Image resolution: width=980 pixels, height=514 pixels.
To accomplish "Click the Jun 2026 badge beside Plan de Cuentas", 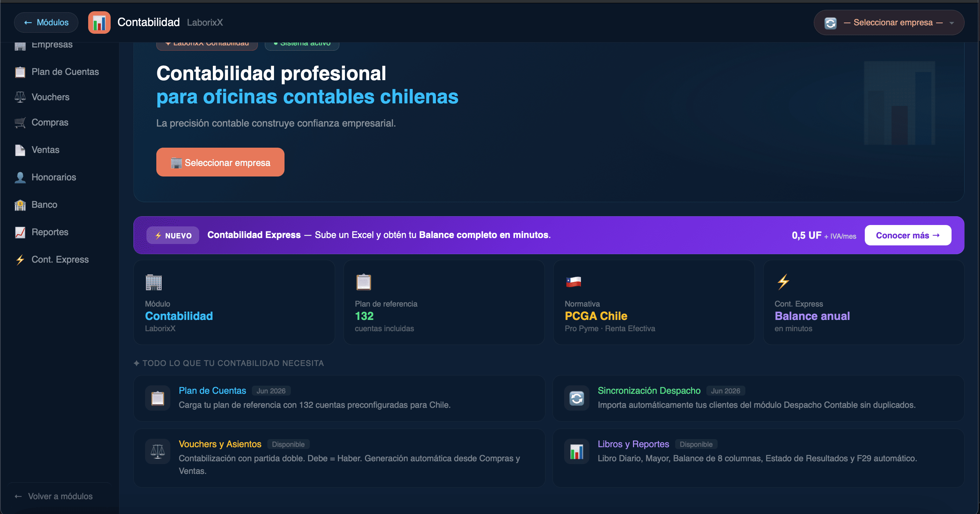I will tap(271, 391).
